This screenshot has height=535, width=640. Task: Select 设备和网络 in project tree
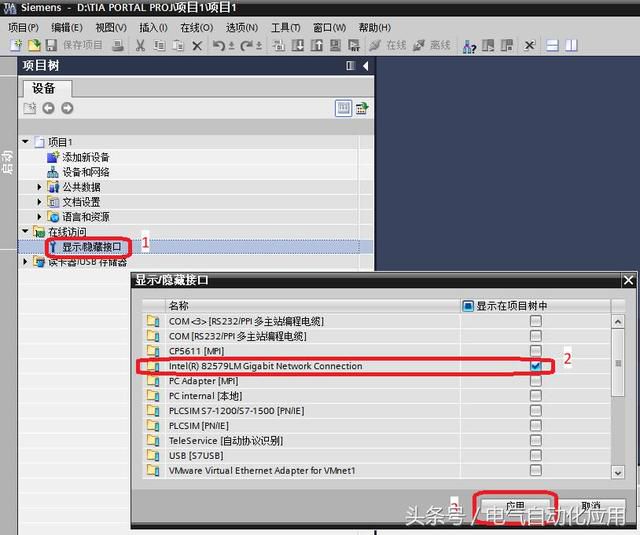[86, 172]
